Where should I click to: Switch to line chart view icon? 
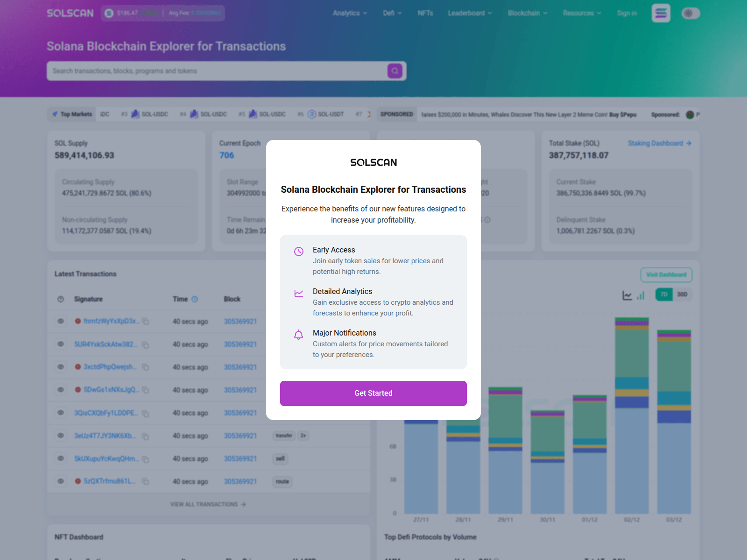(x=627, y=295)
